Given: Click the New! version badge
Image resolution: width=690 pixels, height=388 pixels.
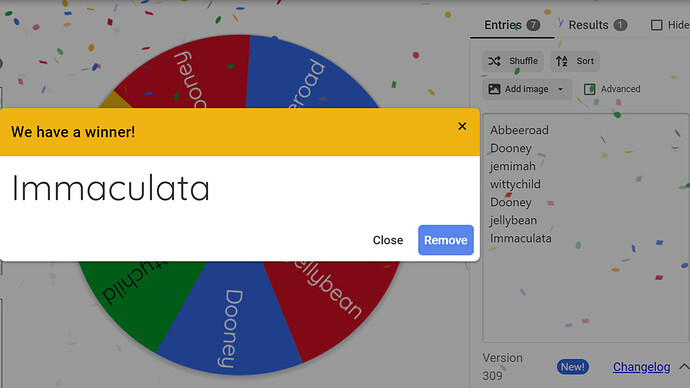Looking at the screenshot, I should coord(573,367).
